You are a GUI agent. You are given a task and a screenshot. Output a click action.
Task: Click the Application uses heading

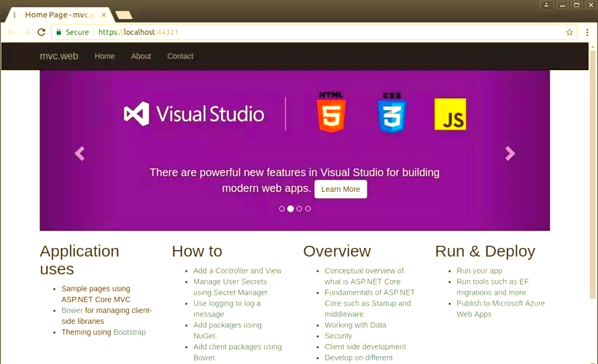coord(79,260)
